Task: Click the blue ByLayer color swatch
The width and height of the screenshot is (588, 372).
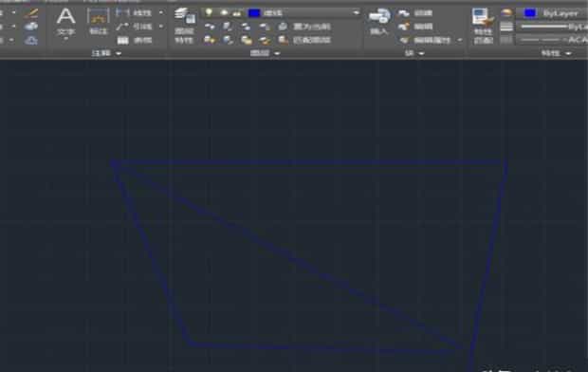Action: point(529,13)
